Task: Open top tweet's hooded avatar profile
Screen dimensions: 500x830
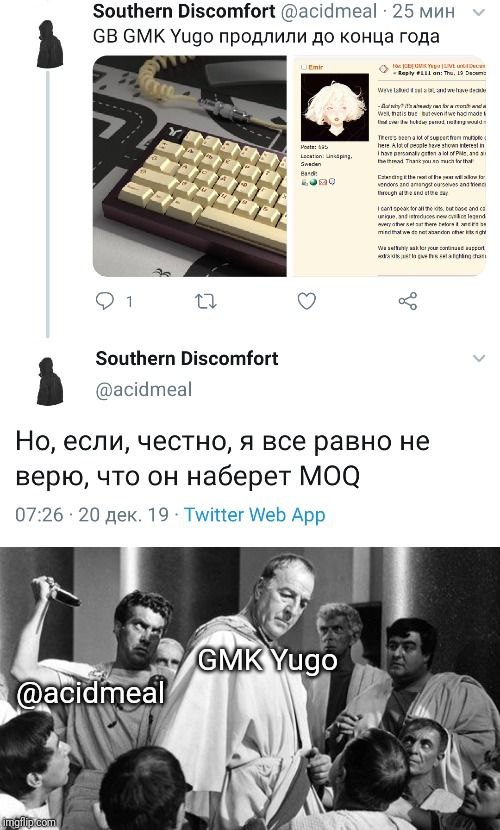Action: point(50,44)
